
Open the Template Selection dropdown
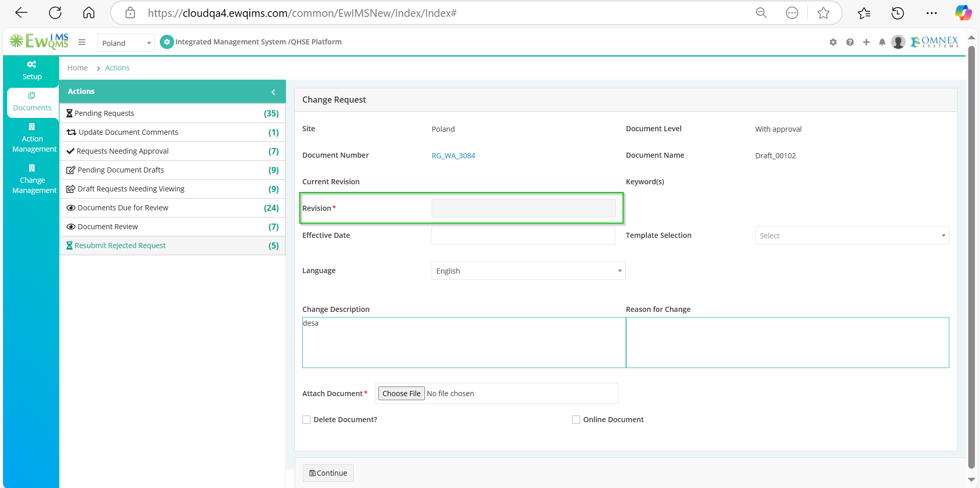[852, 235]
